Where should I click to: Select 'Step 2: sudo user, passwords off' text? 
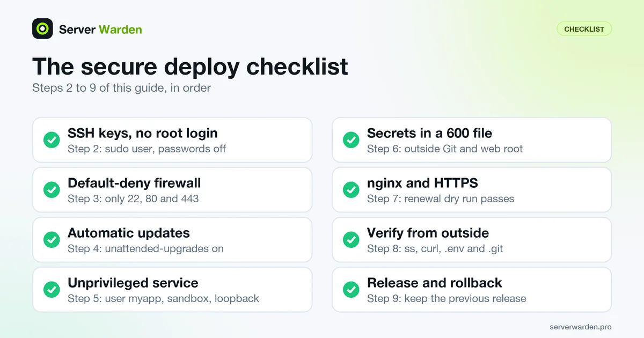pos(147,149)
